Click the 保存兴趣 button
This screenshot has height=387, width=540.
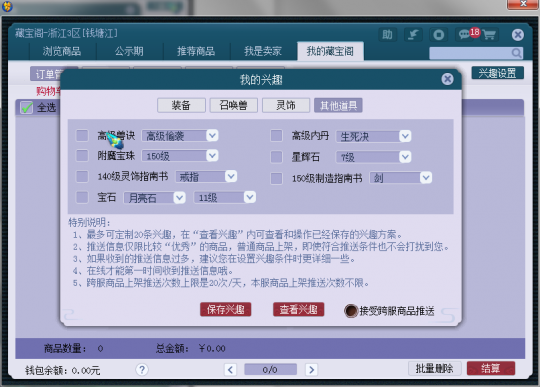pos(226,309)
